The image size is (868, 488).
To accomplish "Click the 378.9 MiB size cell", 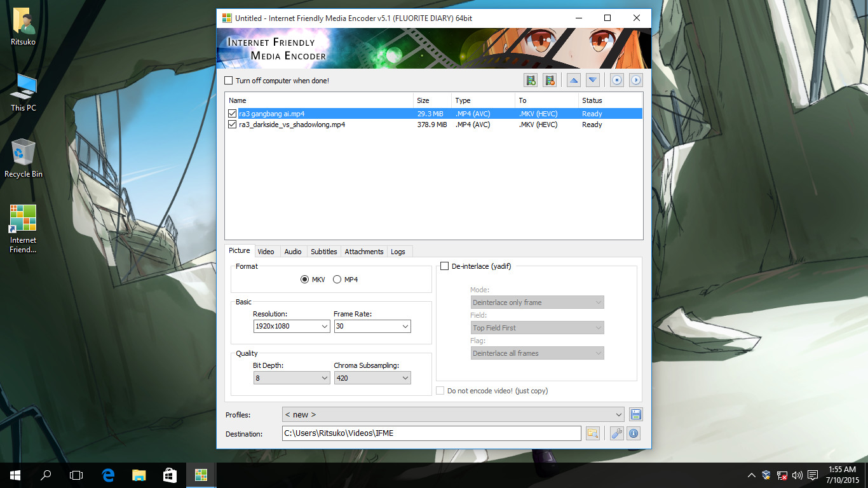I will click(432, 125).
